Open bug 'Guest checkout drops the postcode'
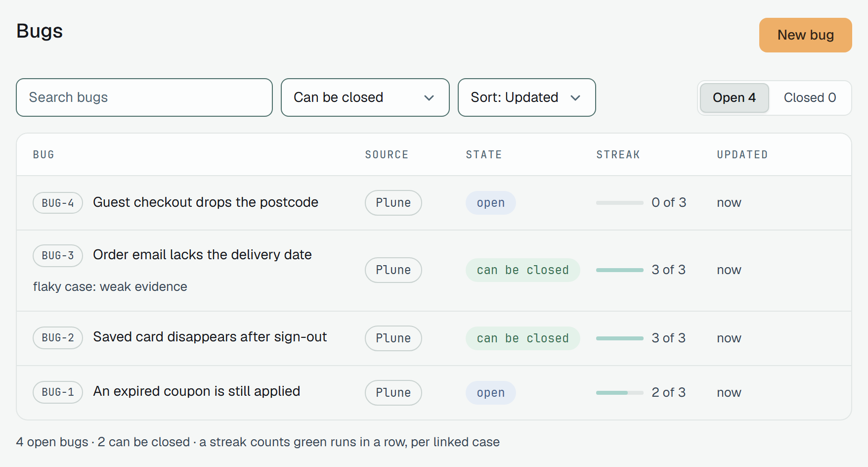The width and height of the screenshot is (868, 467). 206,202
